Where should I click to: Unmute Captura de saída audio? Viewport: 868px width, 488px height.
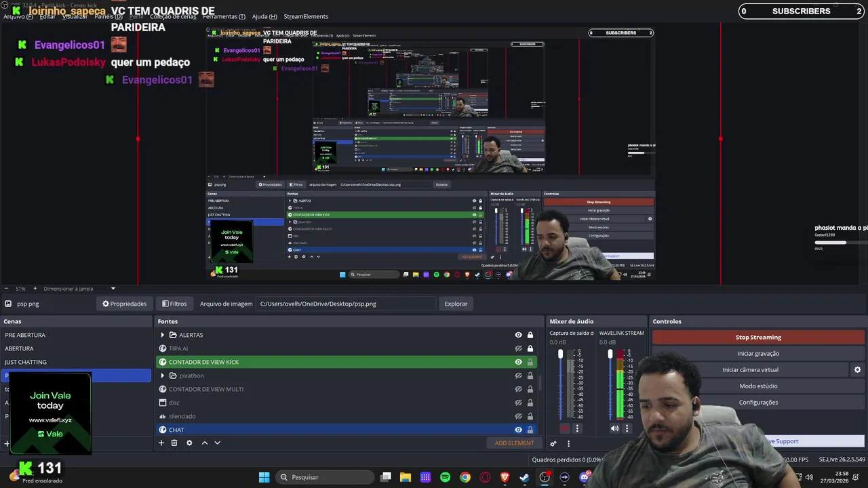click(x=565, y=428)
